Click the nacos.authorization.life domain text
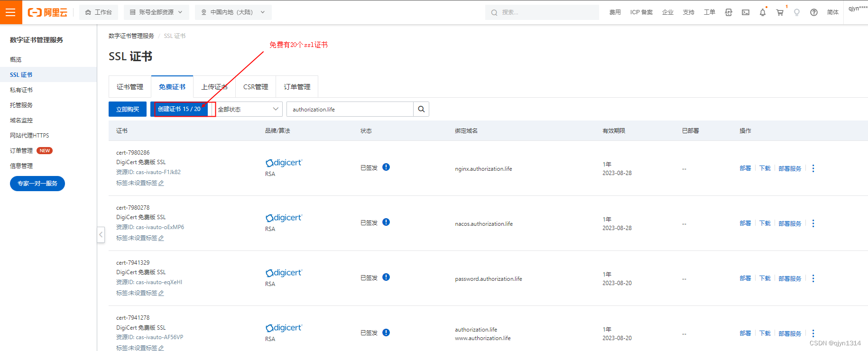 coord(484,224)
